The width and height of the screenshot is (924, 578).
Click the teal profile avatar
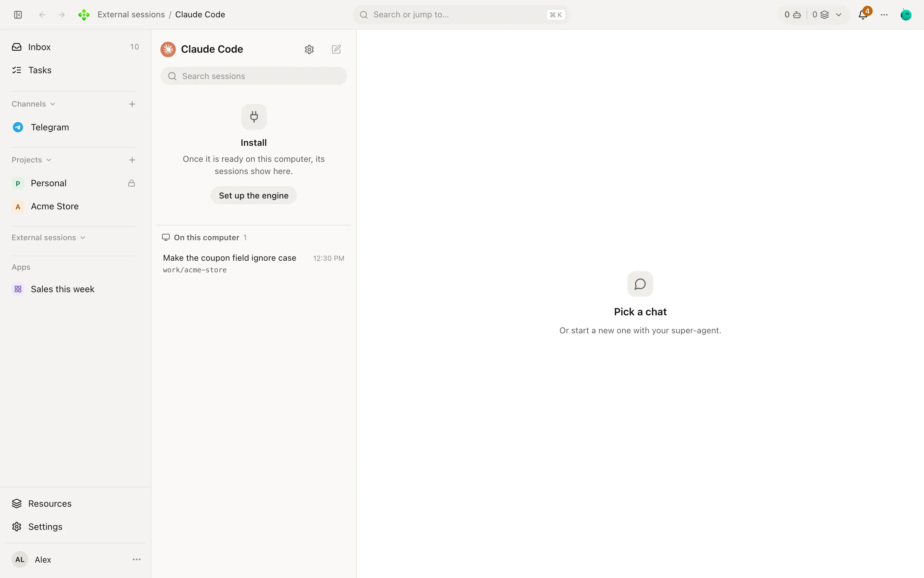[906, 14]
